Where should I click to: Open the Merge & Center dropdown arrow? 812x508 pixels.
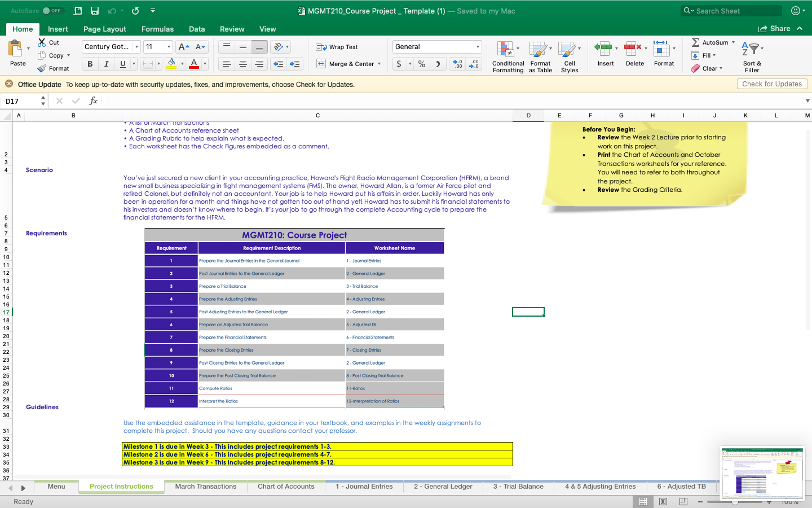(x=379, y=64)
